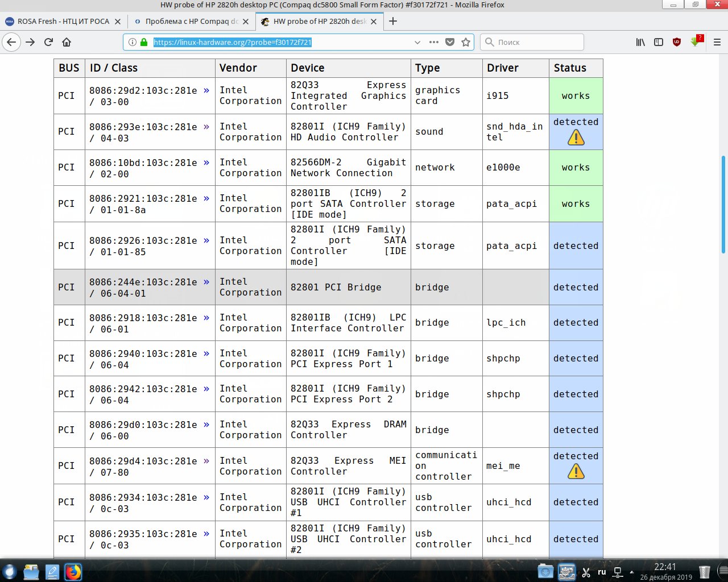This screenshot has height=582, width=728.
Task: Click the 'i915' driver cell
Action: [x=515, y=96]
